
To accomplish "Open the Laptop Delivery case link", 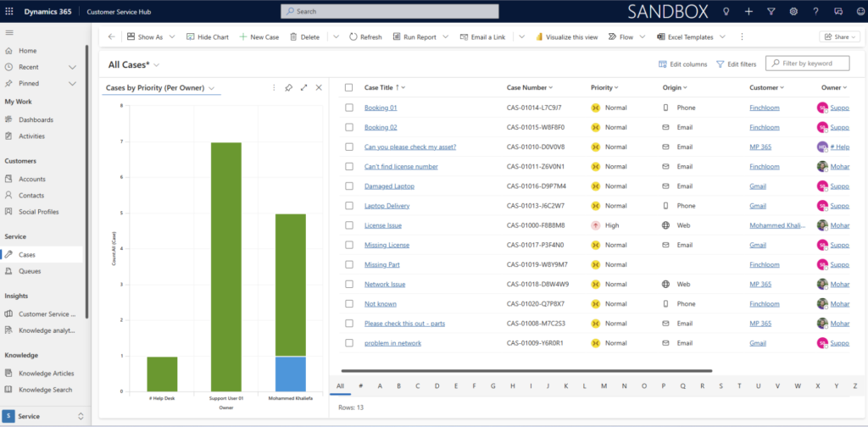I will pyautogui.click(x=387, y=206).
